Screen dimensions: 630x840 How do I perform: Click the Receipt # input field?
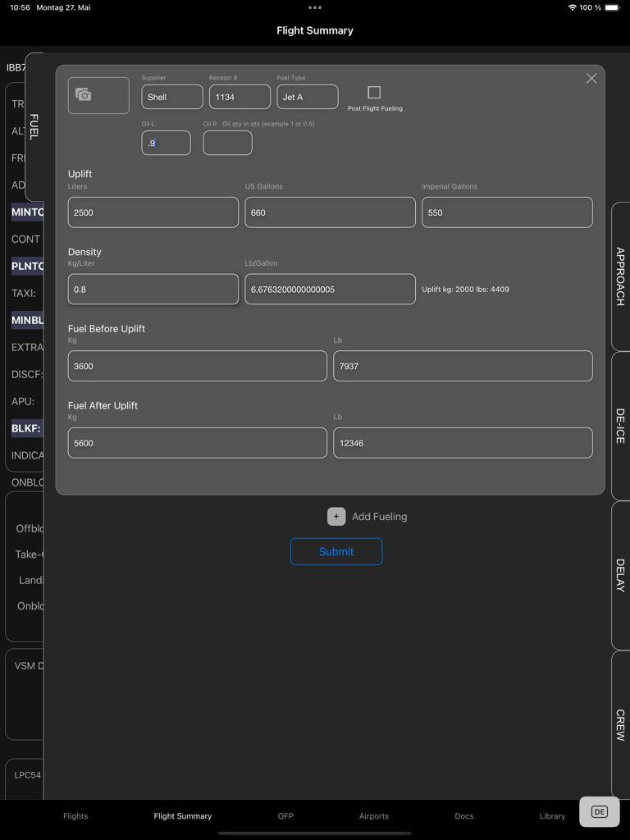(240, 97)
